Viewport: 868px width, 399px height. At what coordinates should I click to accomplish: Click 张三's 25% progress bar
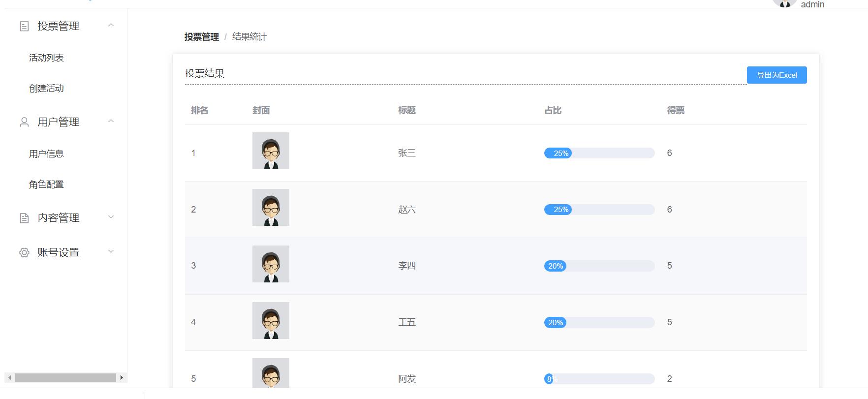(x=599, y=153)
